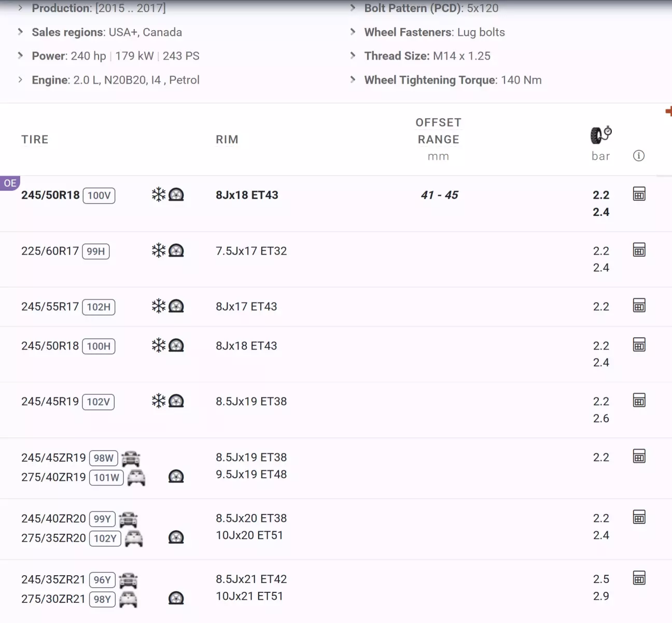This screenshot has width=672, height=623.
Task: Click the 8.5Jx21 ET42 rim text
Action: pos(251,579)
